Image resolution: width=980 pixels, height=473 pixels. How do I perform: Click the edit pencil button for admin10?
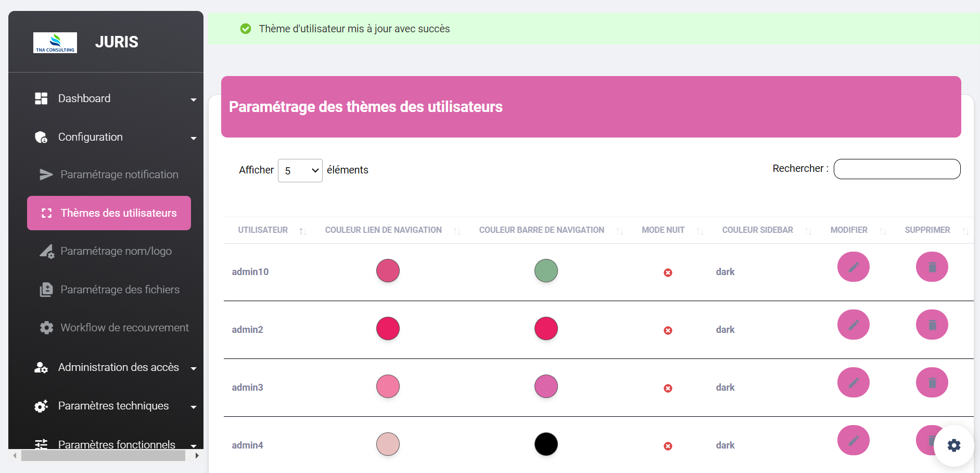pos(853,267)
